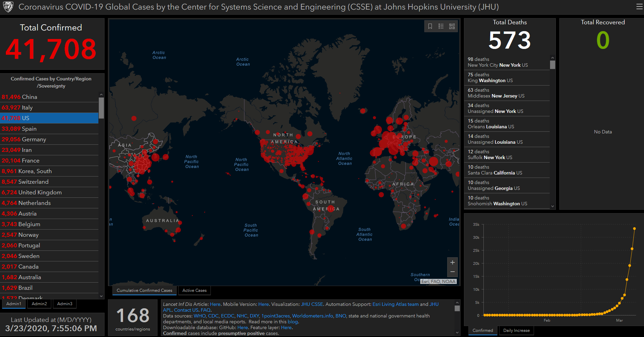The width and height of the screenshot is (644, 337).
Task: Click the King Washington 75 deaths entry
Action: [x=507, y=78]
